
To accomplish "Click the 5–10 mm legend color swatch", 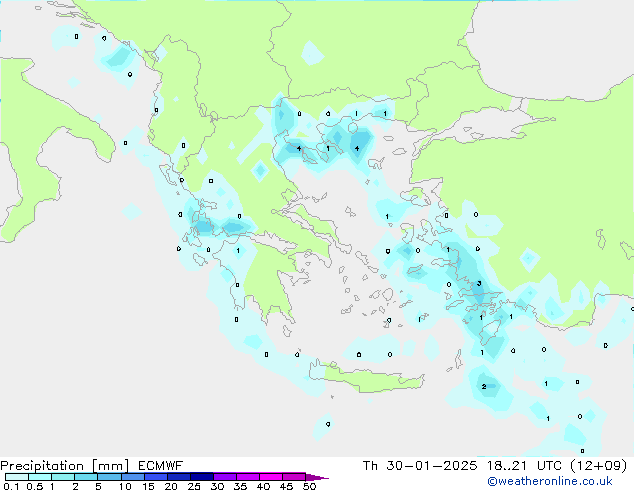I will pyautogui.click(x=109, y=477).
